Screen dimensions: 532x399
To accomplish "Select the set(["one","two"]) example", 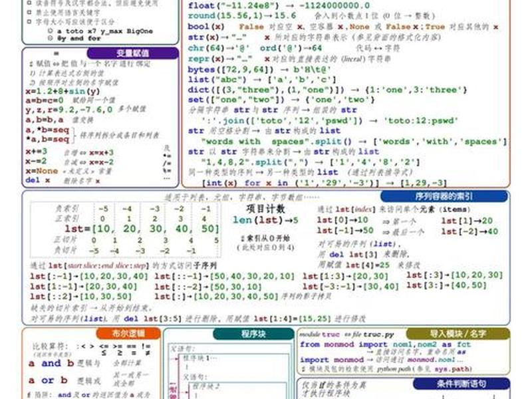I will click(281, 100).
